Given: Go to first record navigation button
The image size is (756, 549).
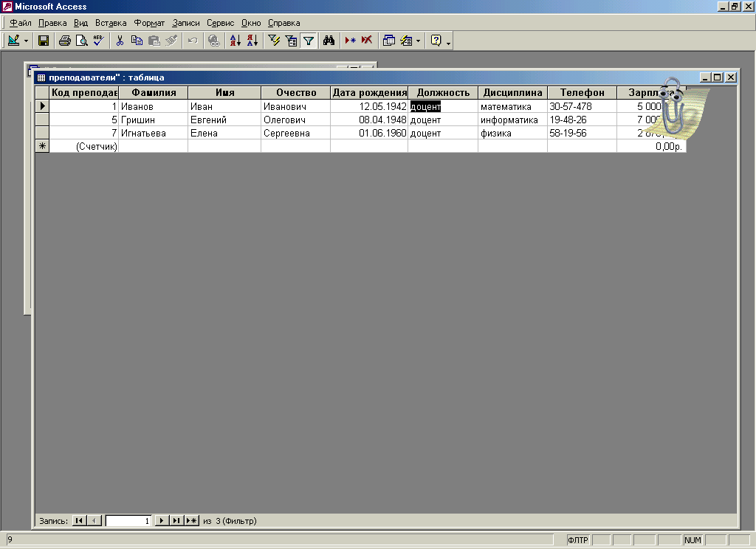Looking at the screenshot, I should 79,520.
